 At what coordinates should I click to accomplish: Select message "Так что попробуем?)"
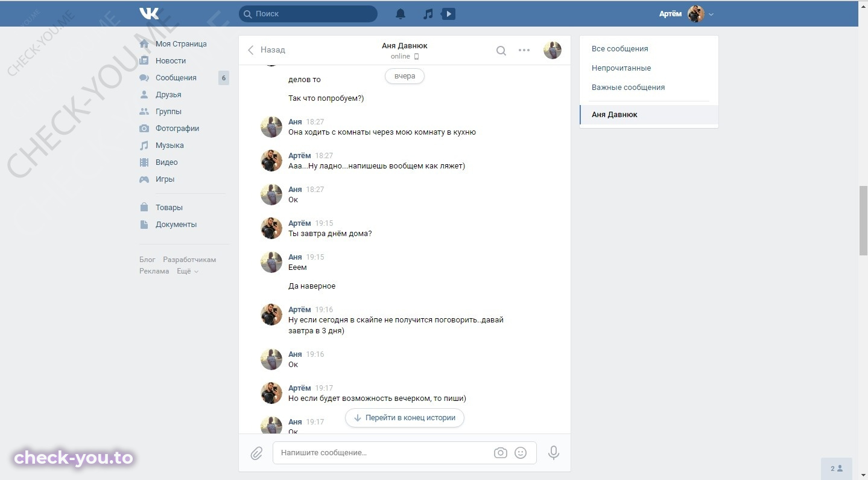(326, 98)
